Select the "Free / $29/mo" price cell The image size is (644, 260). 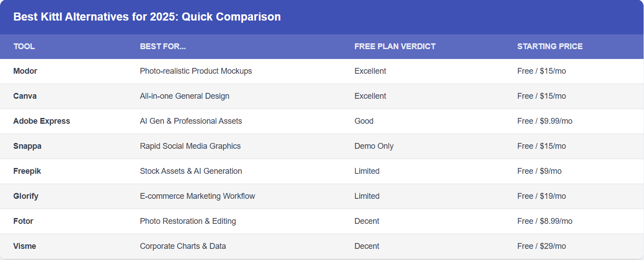point(541,246)
